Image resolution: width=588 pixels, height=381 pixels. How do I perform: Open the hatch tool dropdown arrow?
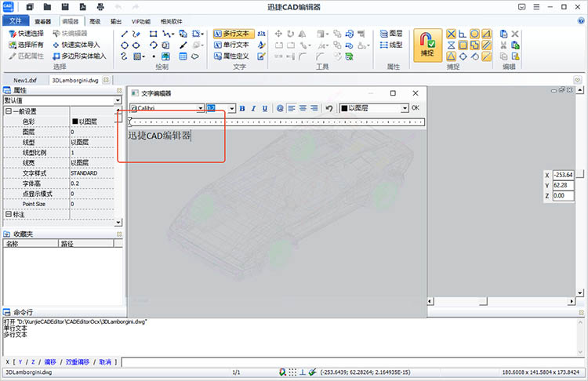click(x=143, y=56)
